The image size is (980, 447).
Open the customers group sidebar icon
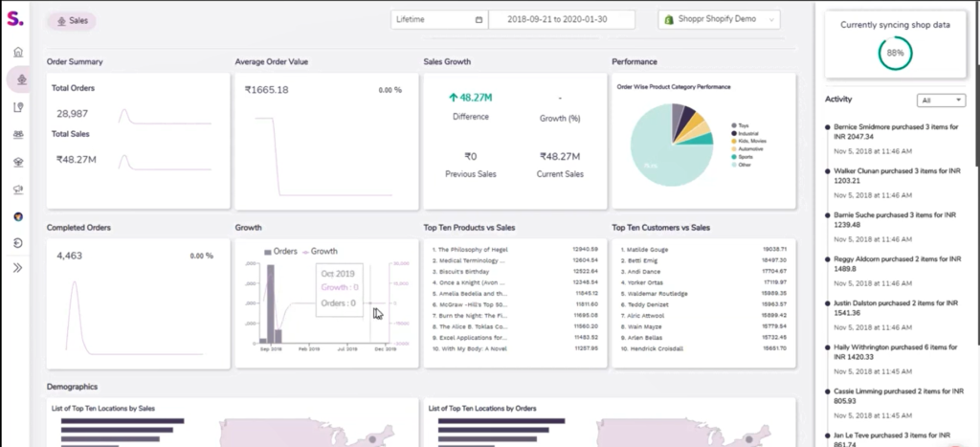pos(17,135)
